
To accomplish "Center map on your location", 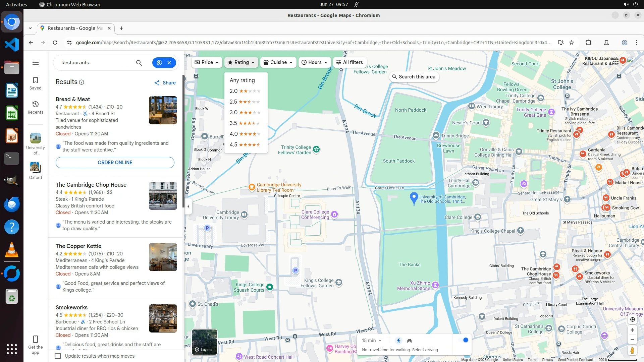I will 632,319.
